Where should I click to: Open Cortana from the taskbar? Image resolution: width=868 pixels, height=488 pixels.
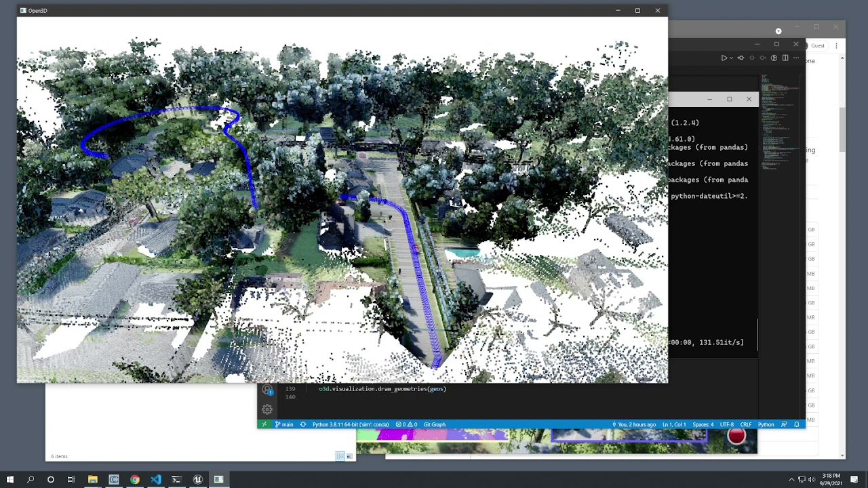point(50,480)
